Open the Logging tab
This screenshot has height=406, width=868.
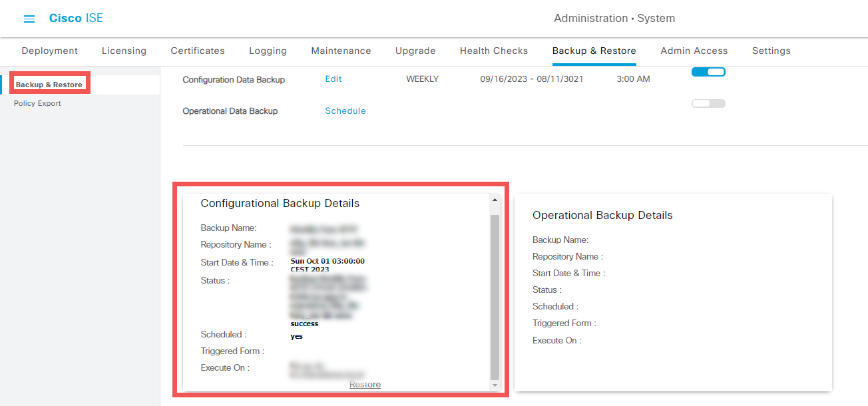(x=268, y=51)
